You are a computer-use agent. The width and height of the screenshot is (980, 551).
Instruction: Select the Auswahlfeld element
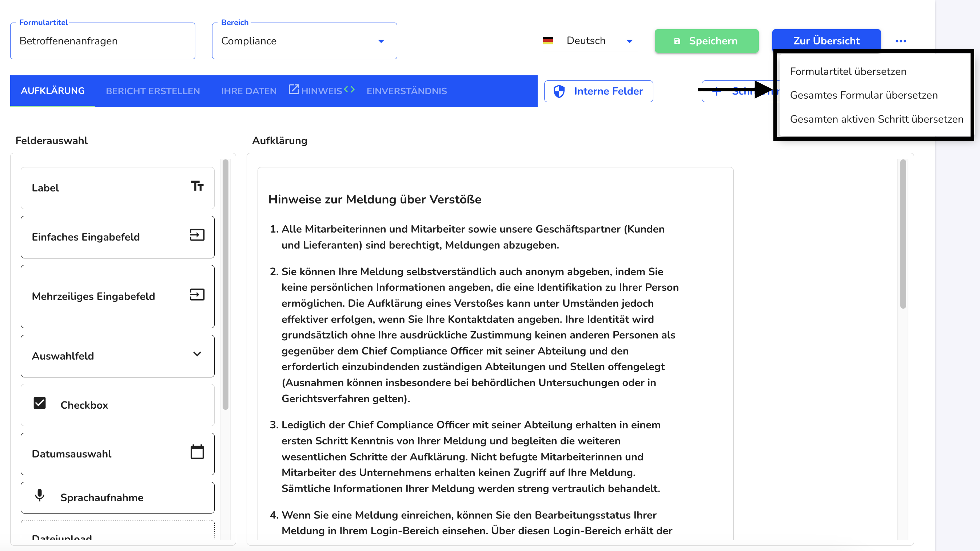coord(117,356)
